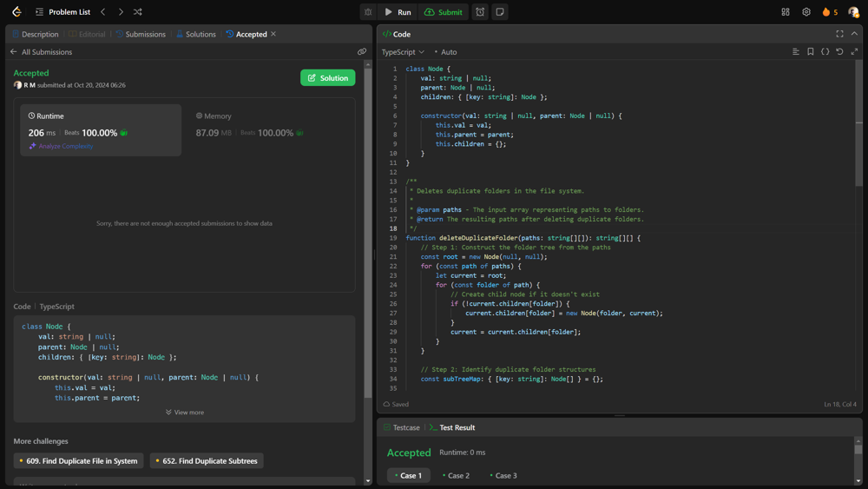
Task: Click the code editor vertical scrollbar
Action: coord(859,122)
